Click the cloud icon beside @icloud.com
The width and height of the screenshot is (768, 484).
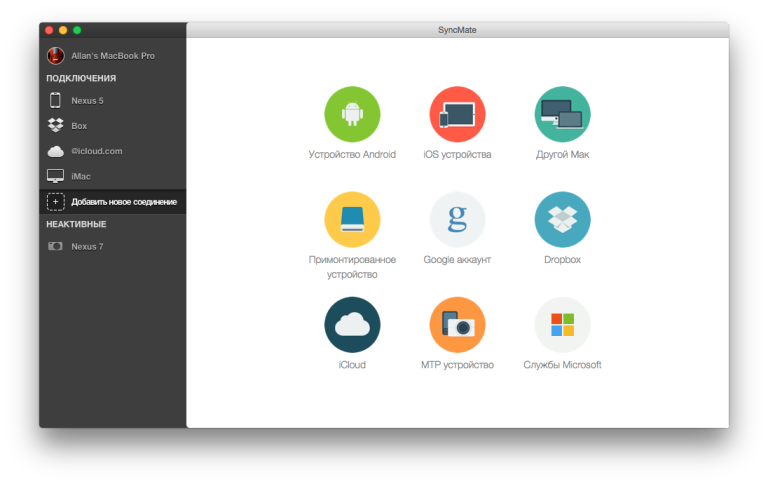point(55,151)
